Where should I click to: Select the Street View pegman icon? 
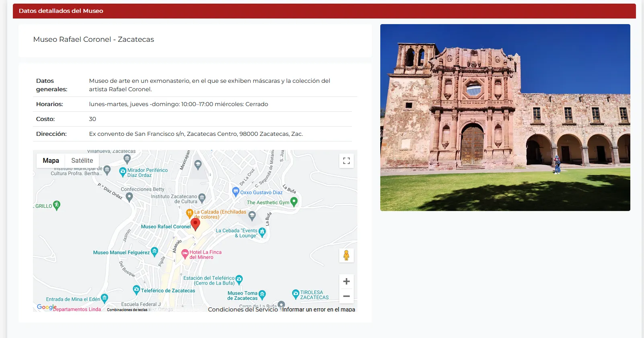(x=346, y=255)
